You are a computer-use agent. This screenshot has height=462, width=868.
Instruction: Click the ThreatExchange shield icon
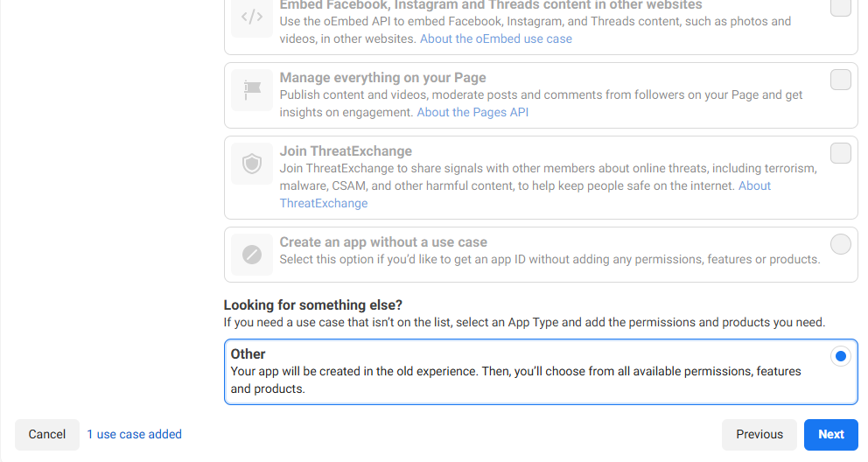[x=252, y=164]
